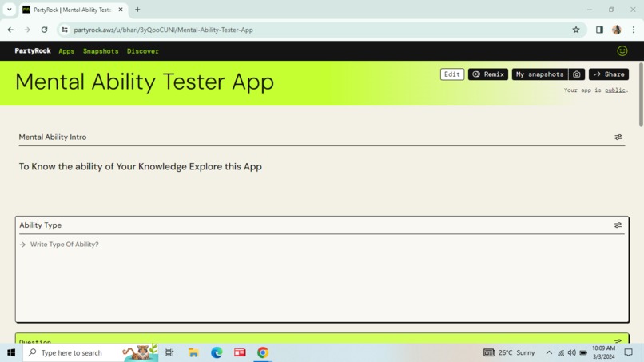Click the Edit button
Viewport: 644px width, 362px height.
pos(452,74)
